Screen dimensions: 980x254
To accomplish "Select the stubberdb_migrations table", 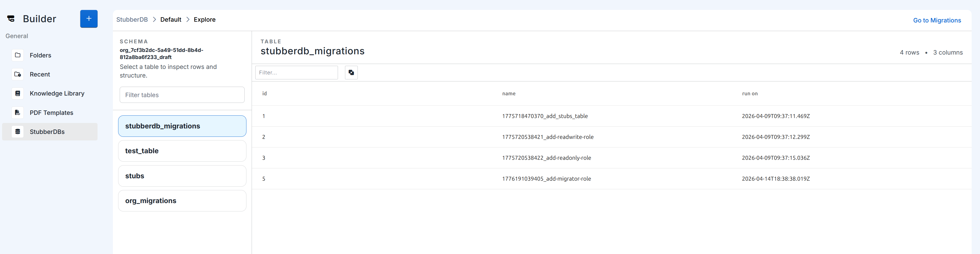I will pyautogui.click(x=182, y=126).
